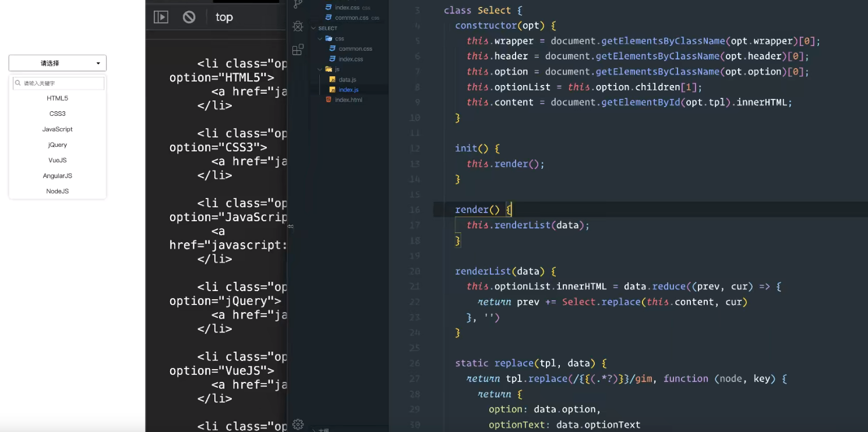Image resolution: width=868 pixels, height=432 pixels.
Task: Collapse the css folder chevron
Action: click(x=320, y=38)
